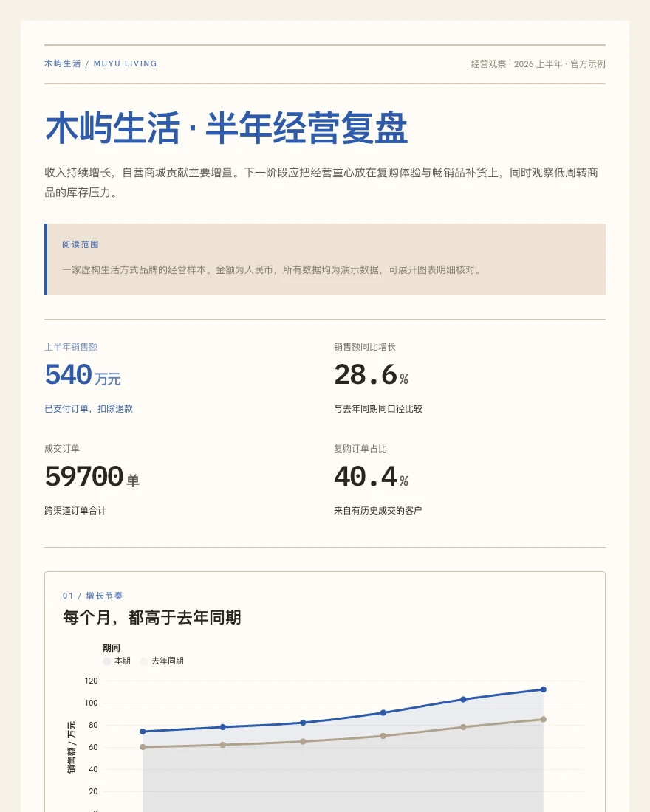Click the 59700 单 orders value
Screen dimensions: 650x812
click(x=92, y=476)
